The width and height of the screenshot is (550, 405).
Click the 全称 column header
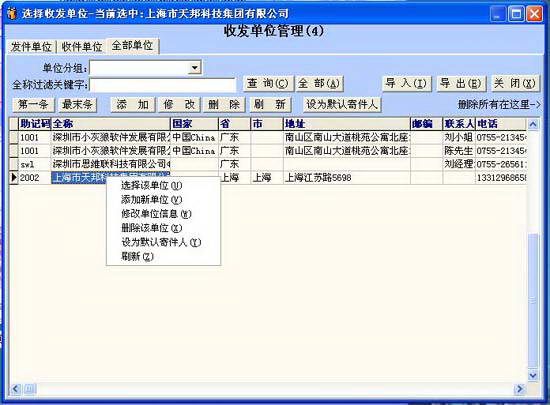click(x=111, y=124)
